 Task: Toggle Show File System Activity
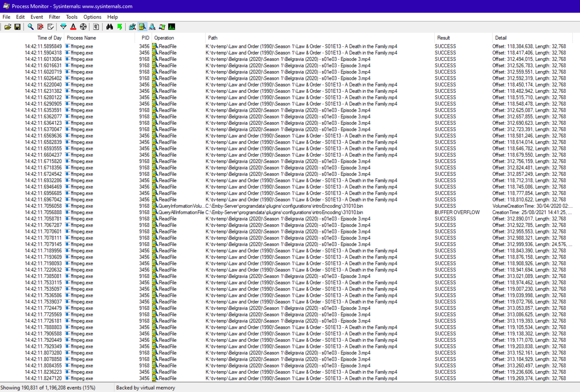coord(143,27)
